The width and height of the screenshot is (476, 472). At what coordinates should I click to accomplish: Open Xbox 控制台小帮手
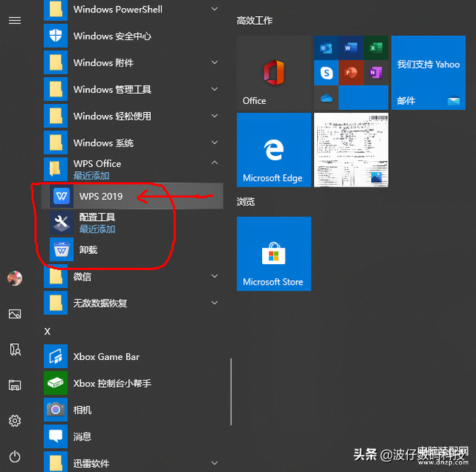[132, 383]
